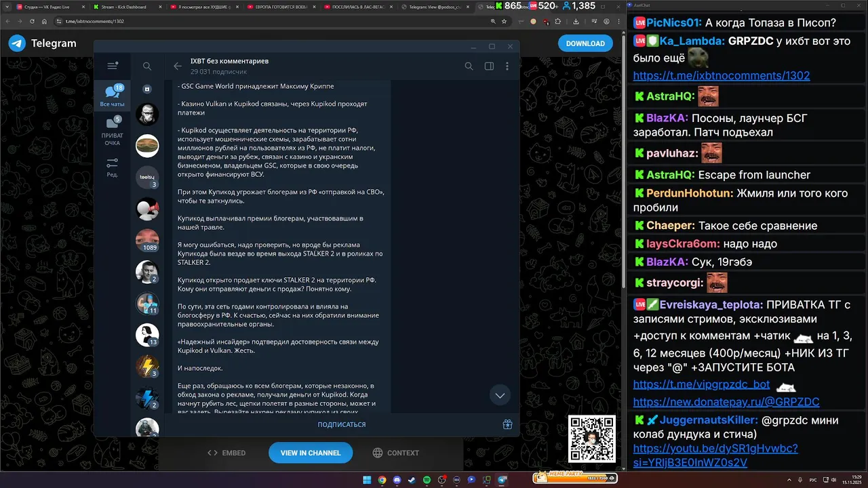Open Telegram from the taskbar
This screenshot has width=868, height=488.
(x=502, y=479)
